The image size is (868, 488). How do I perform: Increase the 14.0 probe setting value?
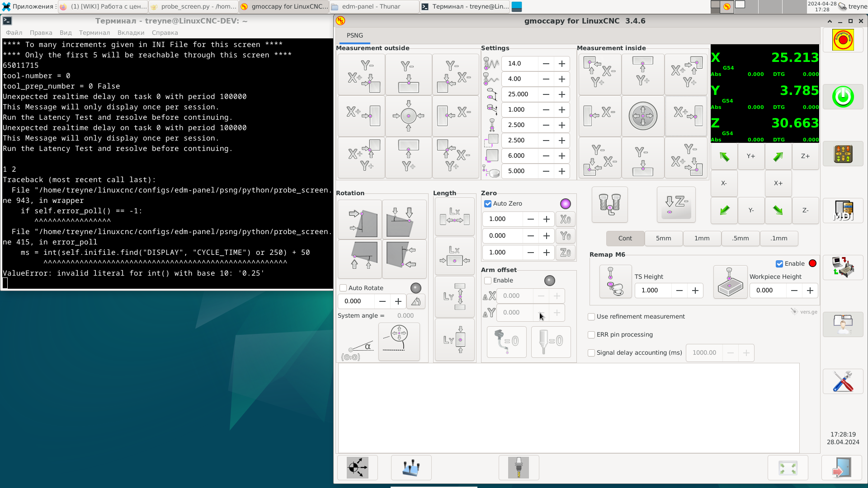coord(561,64)
